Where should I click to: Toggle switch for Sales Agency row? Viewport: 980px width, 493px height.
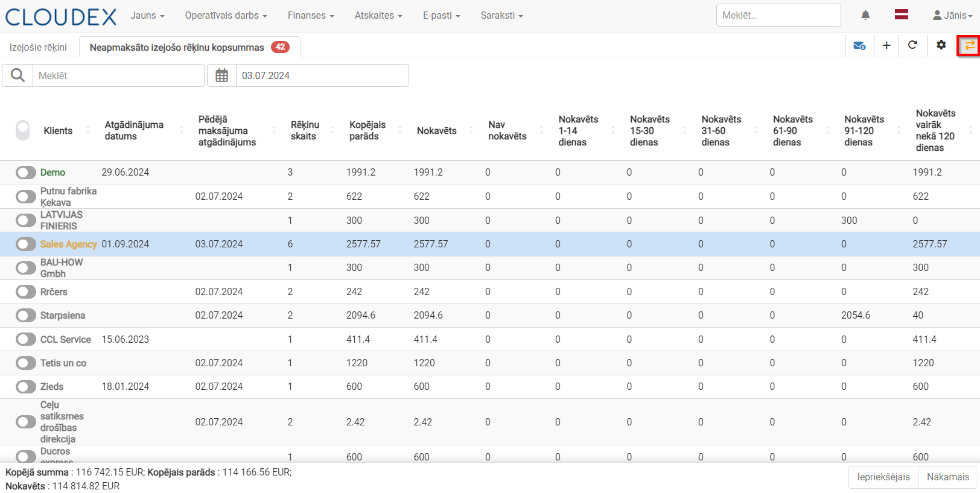click(26, 244)
